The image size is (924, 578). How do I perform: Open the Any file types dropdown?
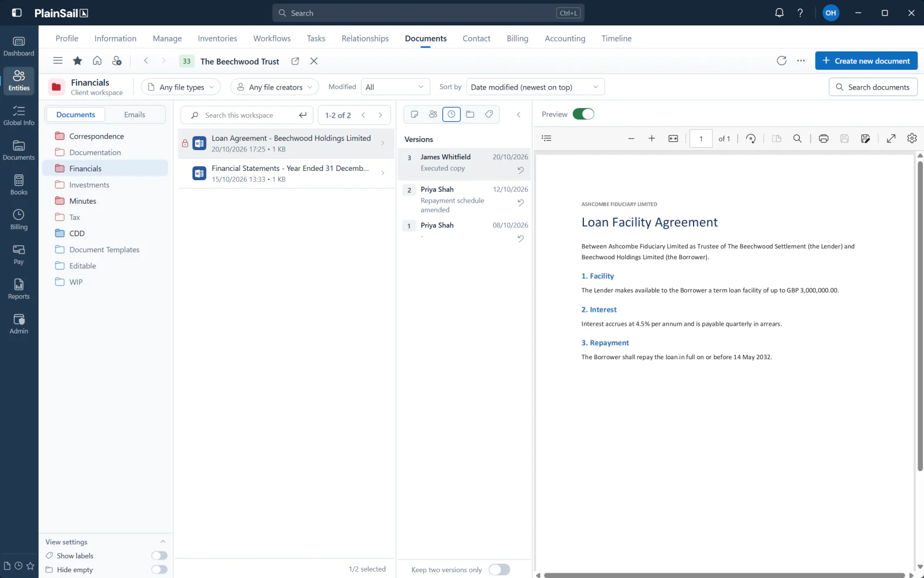pyautogui.click(x=181, y=87)
